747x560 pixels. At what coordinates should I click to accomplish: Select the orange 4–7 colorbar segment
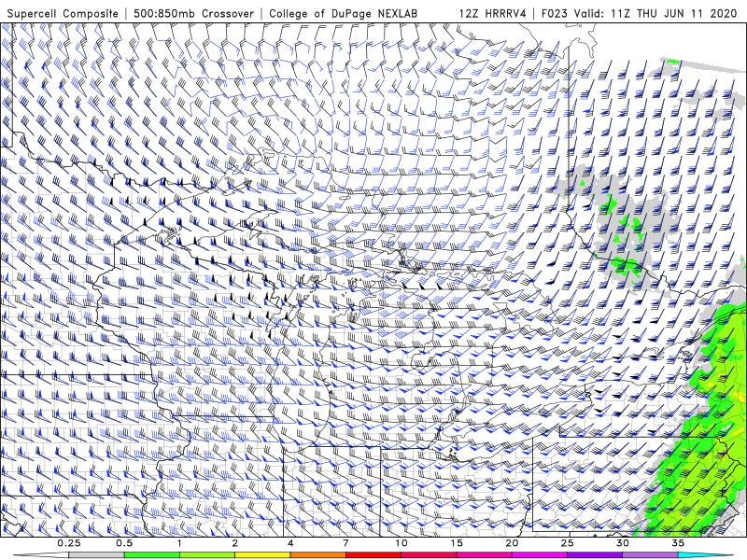[x=317, y=555]
